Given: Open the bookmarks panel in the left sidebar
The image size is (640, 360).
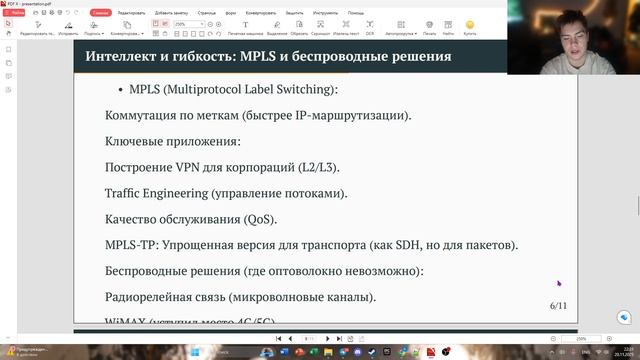Looking at the screenshot, I should click(9, 50).
